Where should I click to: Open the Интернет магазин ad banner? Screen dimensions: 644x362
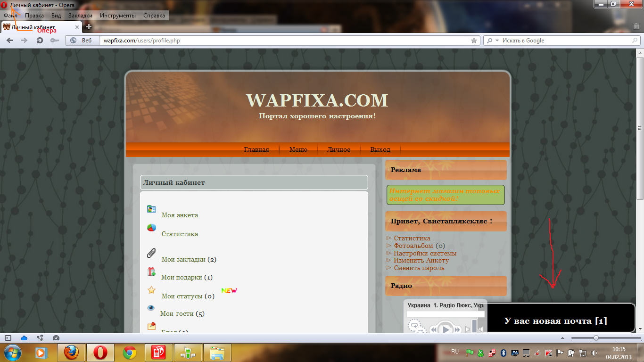(446, 195)
